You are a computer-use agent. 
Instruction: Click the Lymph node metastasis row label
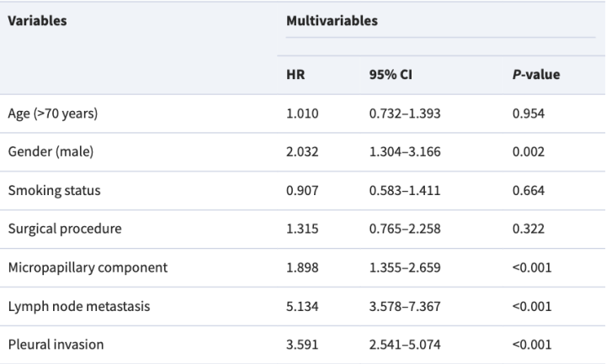coord(79,306)
